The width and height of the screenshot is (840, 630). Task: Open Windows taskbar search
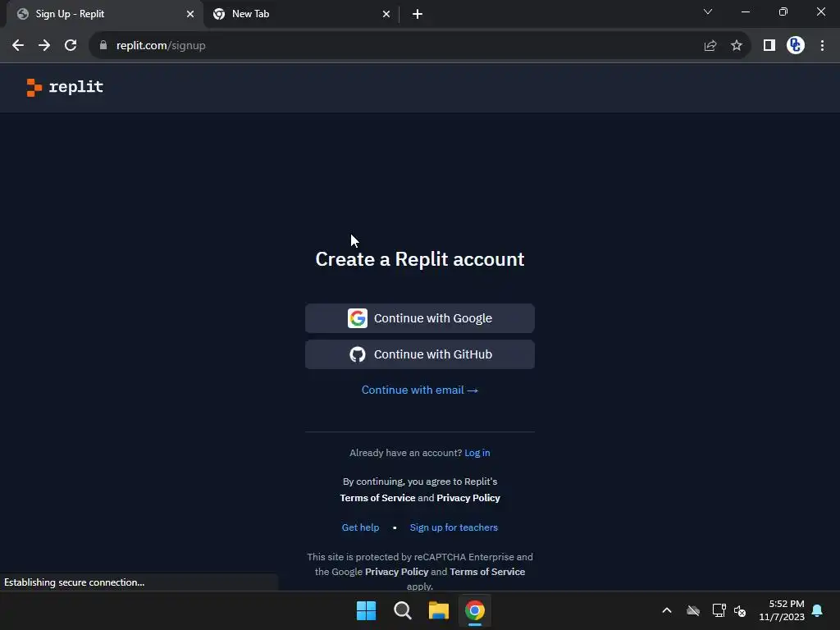402,610
